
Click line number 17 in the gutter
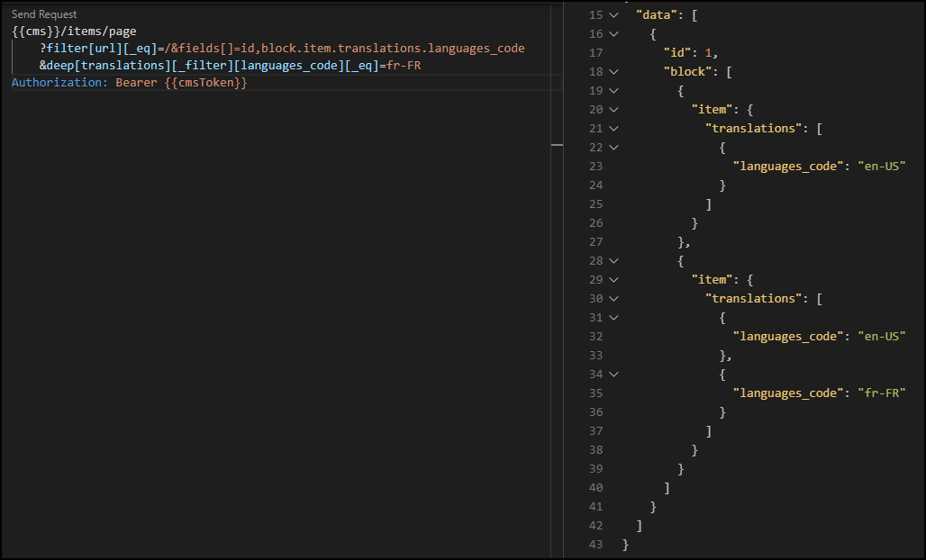[x=596, y=53]
